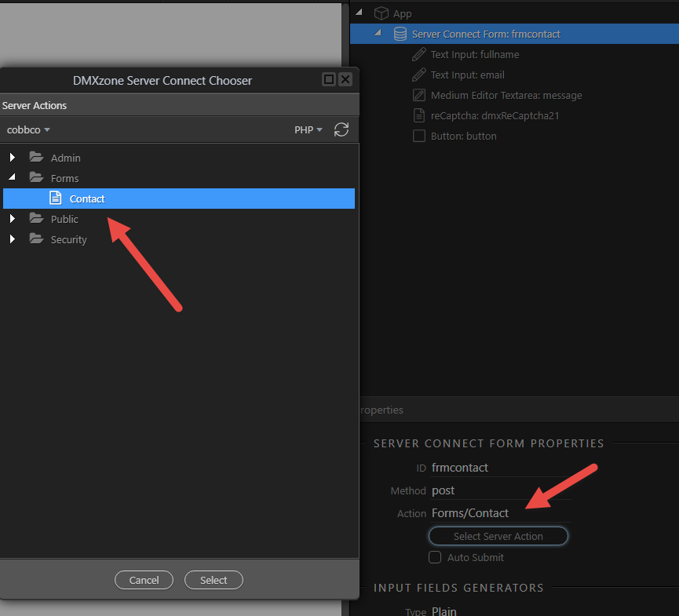Click the Admin folder label
Image resolution: width=679 pixels, height=616 pixels.
tap(65, 158)
